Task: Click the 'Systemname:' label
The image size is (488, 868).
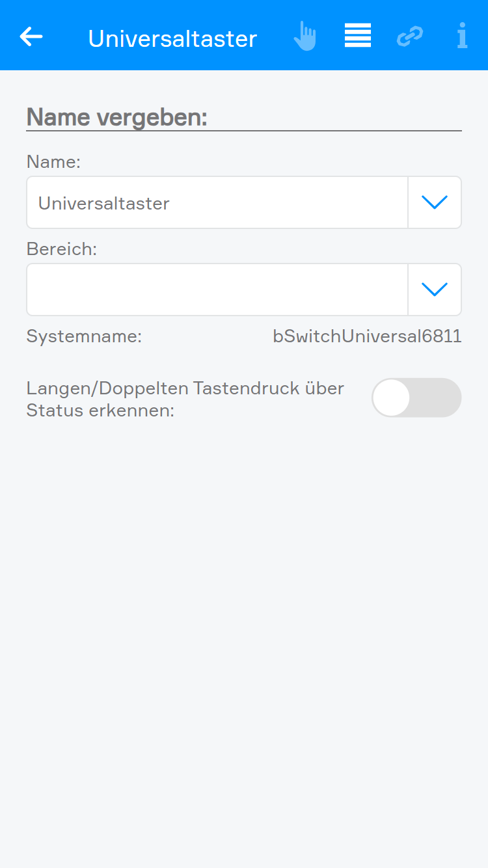Action: pyautogui.click(x=84, y=336)
